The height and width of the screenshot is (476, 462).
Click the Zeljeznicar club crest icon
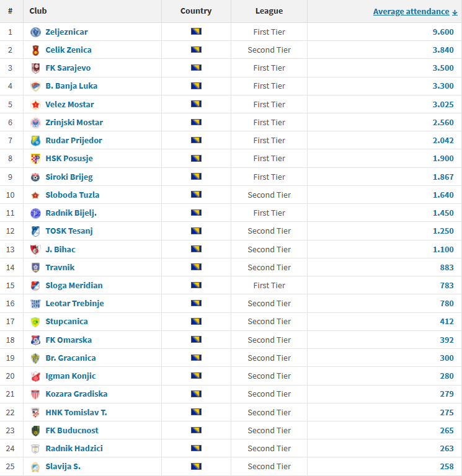(35, 32)
